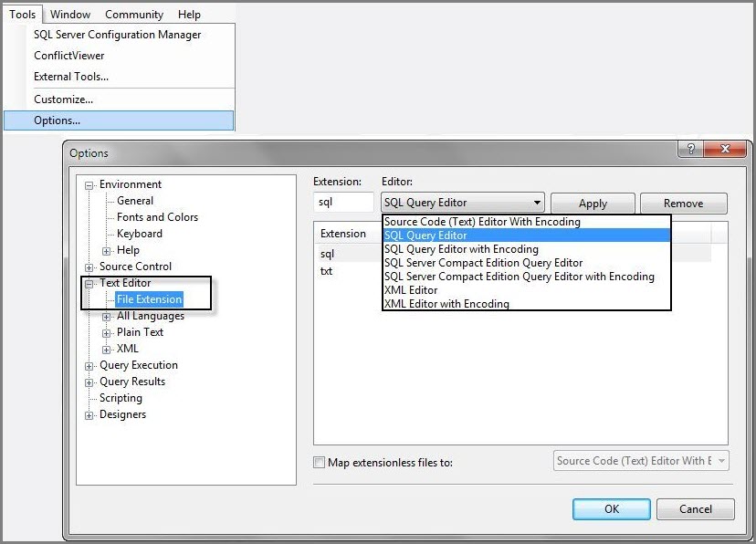Collapse the Text Editor node
The image size is (756, 544).
pos(89,284)
